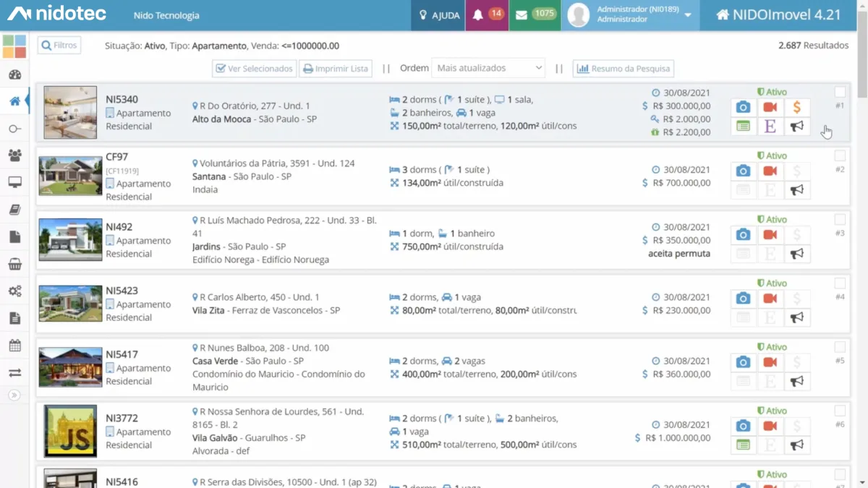Open the Filtros search button
Viewport: 868px width, 488px height.
(59, 46)
